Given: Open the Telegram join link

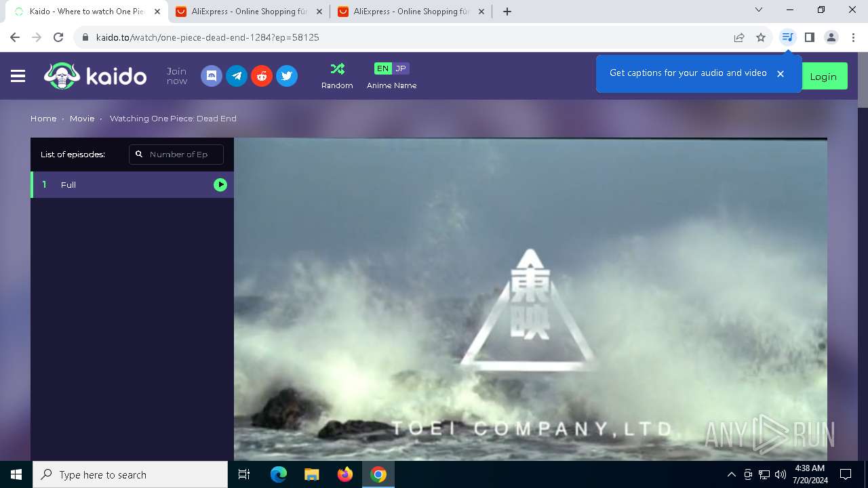Looking at the screenshot, I should [237, 76].
